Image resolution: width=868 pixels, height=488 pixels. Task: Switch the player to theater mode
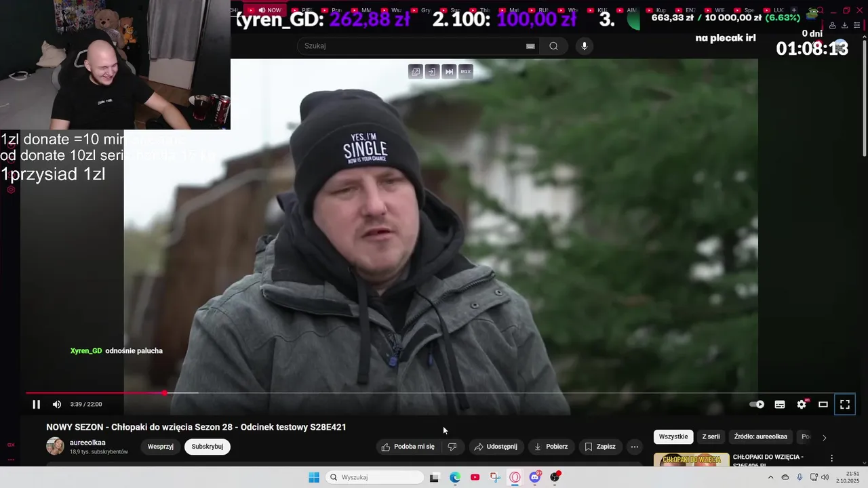point(823,405)
